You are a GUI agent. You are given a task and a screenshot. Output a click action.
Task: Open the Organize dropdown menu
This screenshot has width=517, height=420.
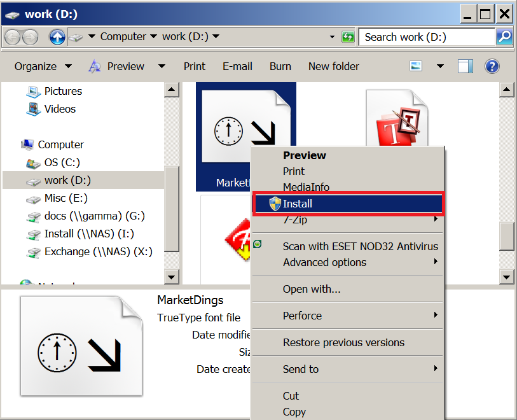point(43,66)
